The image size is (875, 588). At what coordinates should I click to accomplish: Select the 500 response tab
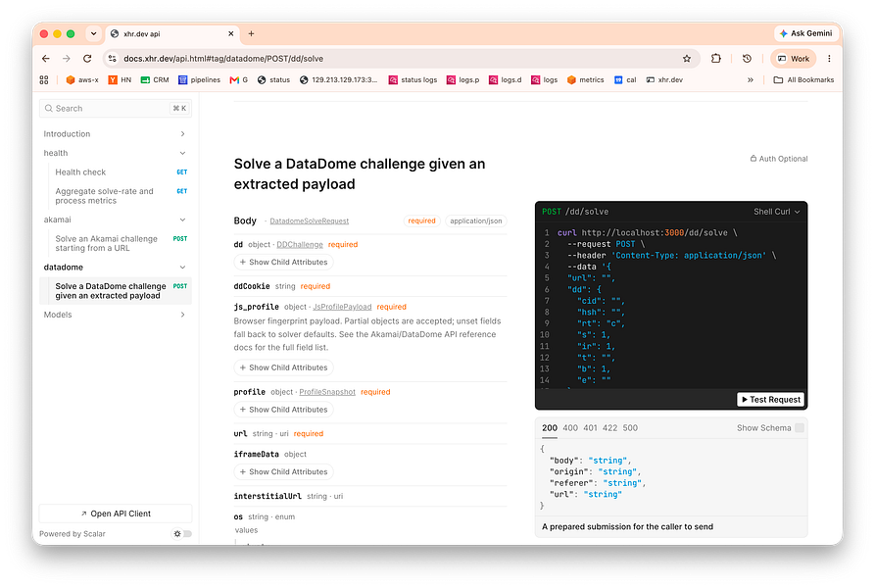(630, 428)
